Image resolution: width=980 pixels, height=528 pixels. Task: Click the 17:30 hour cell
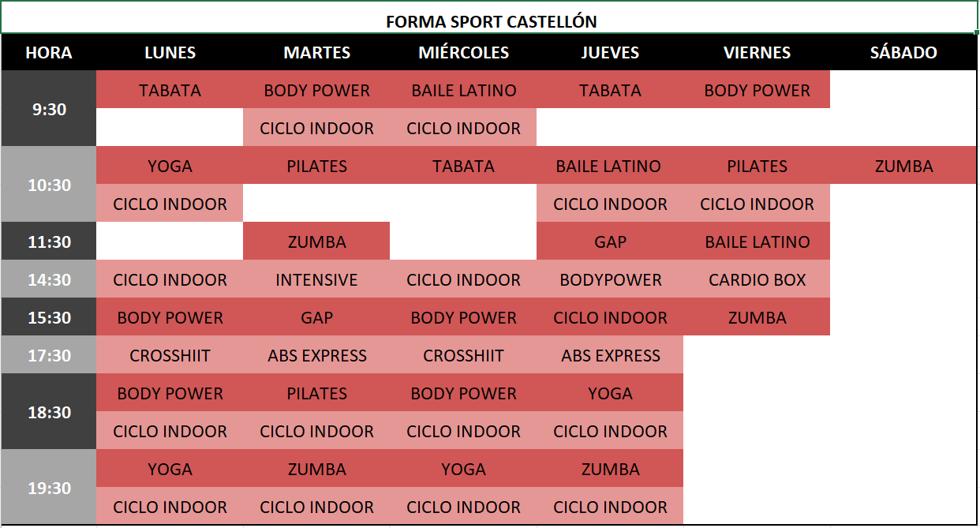click(49, 356)
